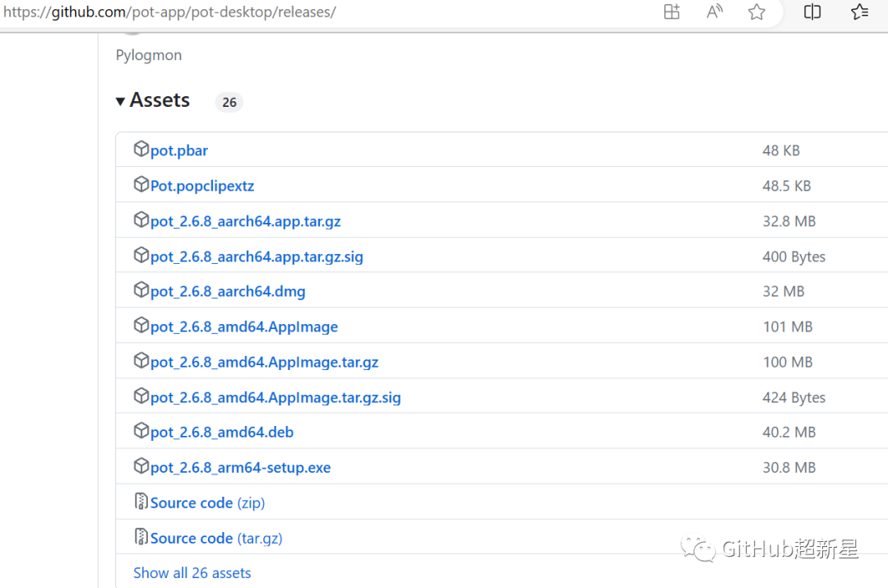Click the 100 MB size value
888x588 pixels.
(x=788, y=362)
